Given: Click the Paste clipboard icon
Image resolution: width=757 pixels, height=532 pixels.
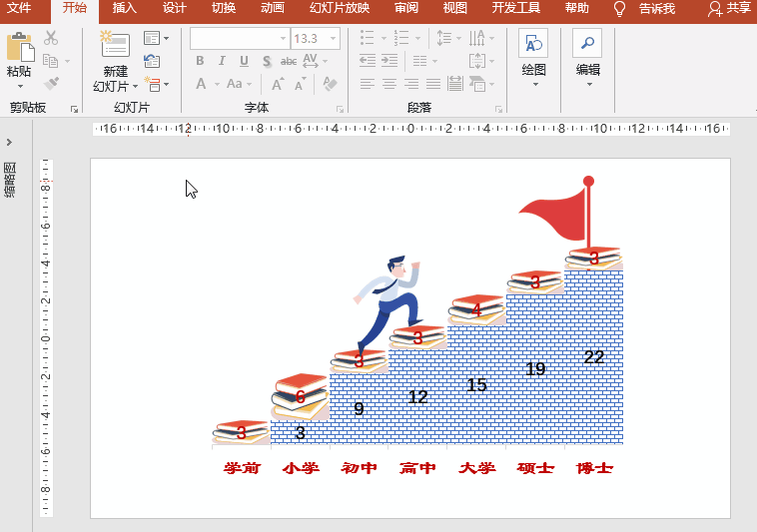Looking at the screenshot, I should point(20,47).
